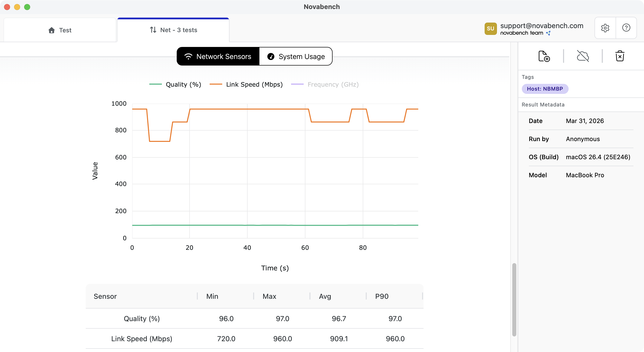The image size is (644, 352).
Task: Select the Host: NBMBP tag
Action: point(545,89)
